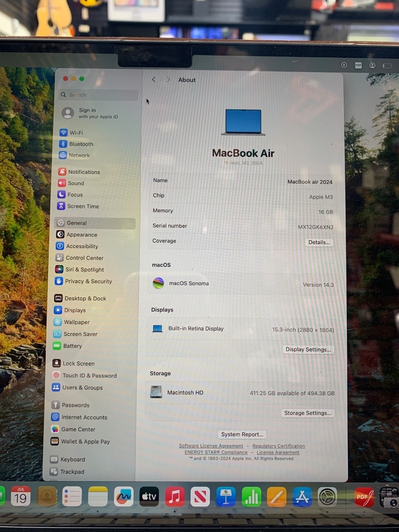399x532 pixels.
Task: Open Pages from the Dock
Action: pos(277,496)
